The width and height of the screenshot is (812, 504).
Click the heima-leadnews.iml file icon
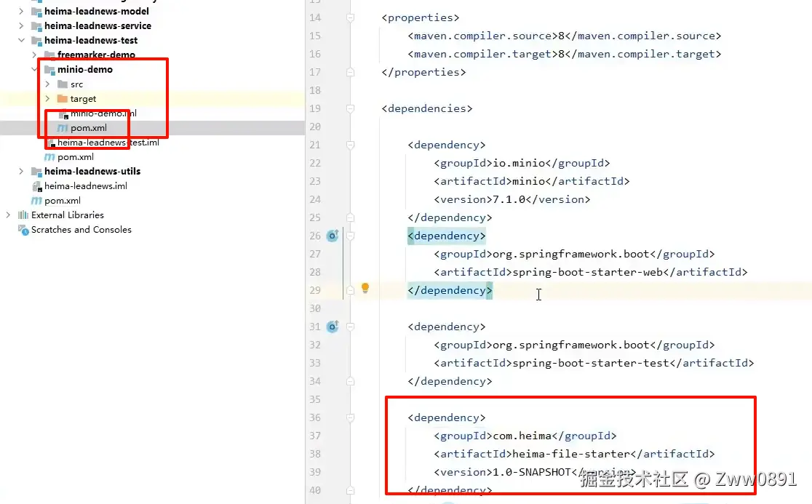[36, 185]
